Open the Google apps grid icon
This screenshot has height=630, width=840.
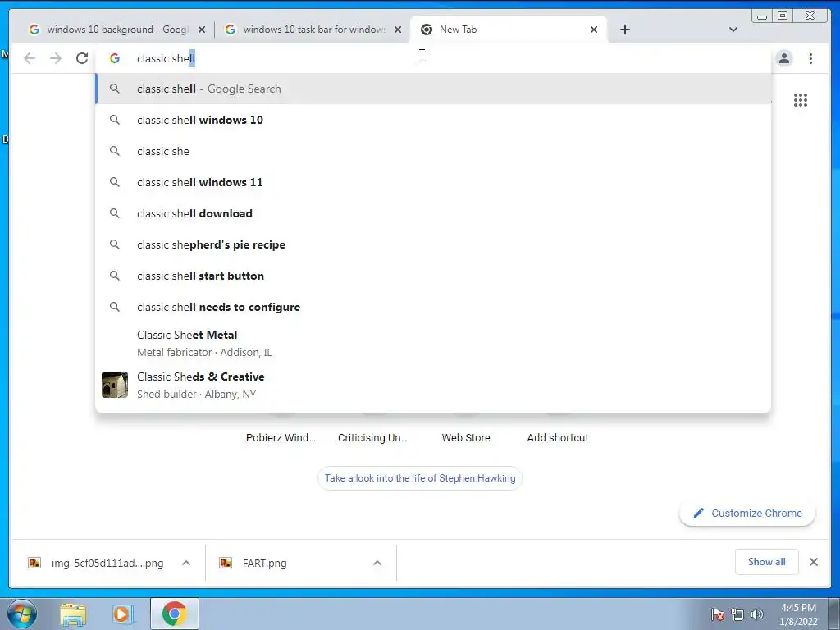pyautogui.click(x=801, y=100)
